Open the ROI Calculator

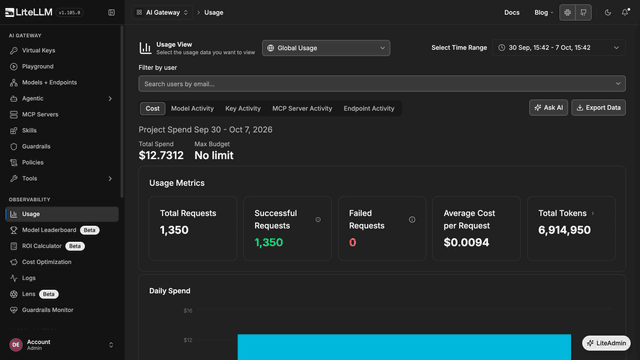coord(61,246)
